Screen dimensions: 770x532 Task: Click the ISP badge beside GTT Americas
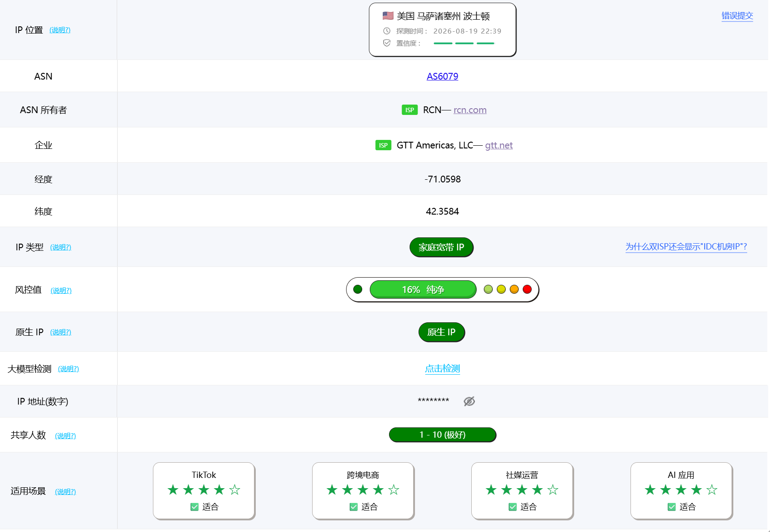click(x=383, y=145)
